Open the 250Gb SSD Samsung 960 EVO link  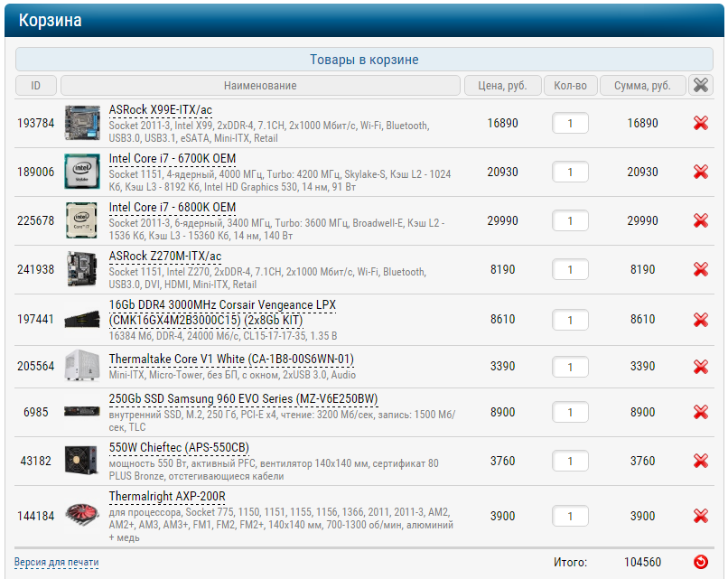(x=243, y=399)
